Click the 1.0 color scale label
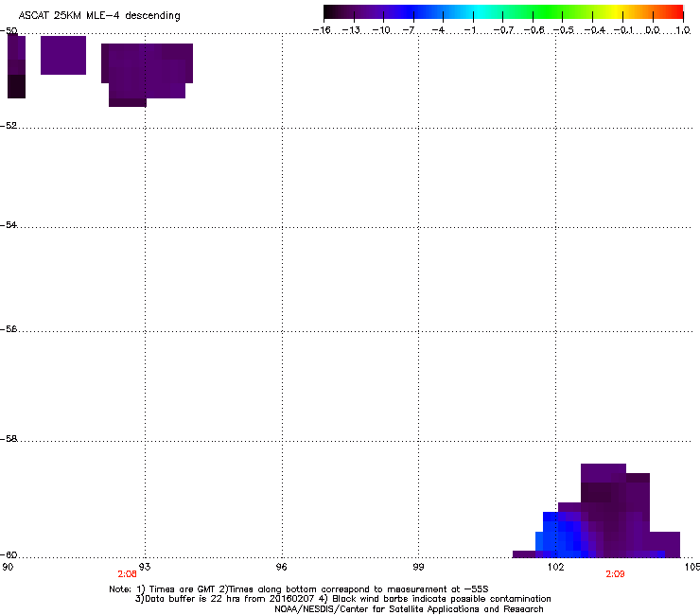 [683, 30]
